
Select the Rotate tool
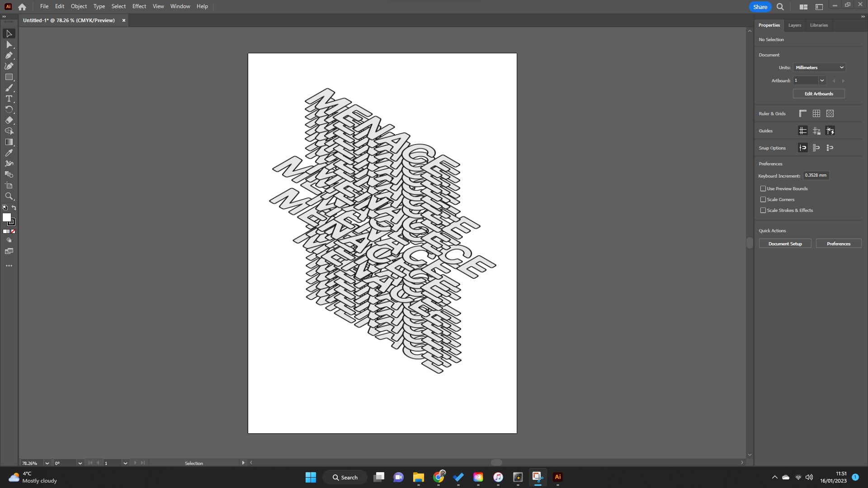[9, 109]
